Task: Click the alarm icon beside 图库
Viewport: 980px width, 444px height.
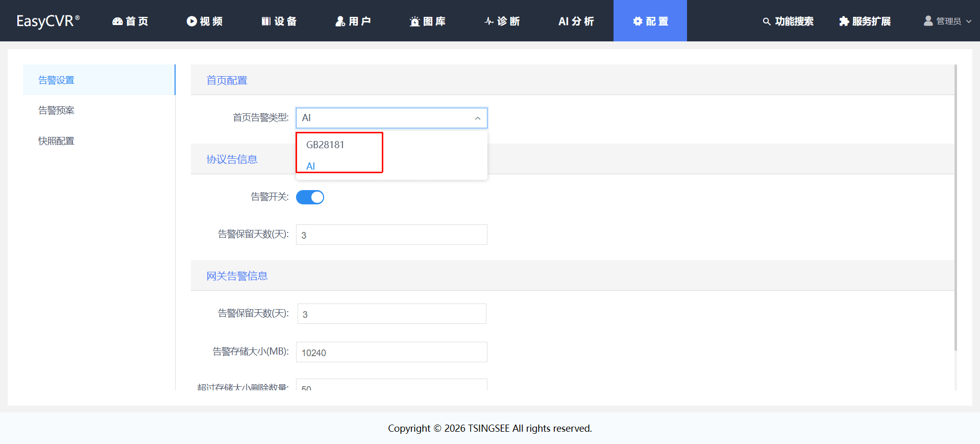Action: pyautogui.click(x=415, y=21)
